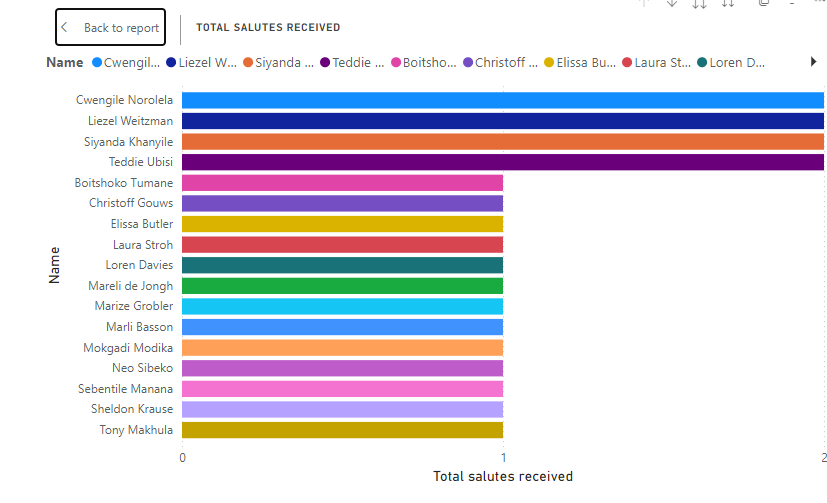Image resolution: width=827 pixels, height=503 pixels.
Task: Click the teal Loren legend color dot
Action: (x=702, y=62)
